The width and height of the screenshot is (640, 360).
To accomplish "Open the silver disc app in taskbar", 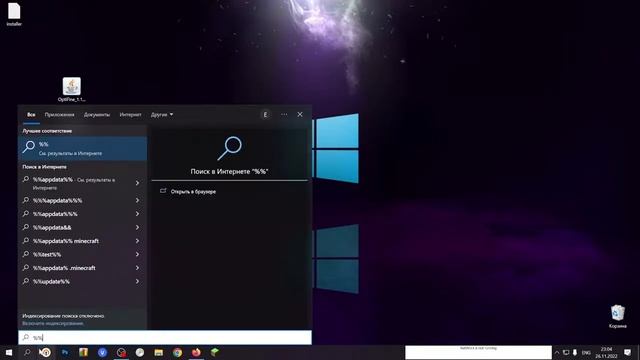I will (x=140, y=352).
